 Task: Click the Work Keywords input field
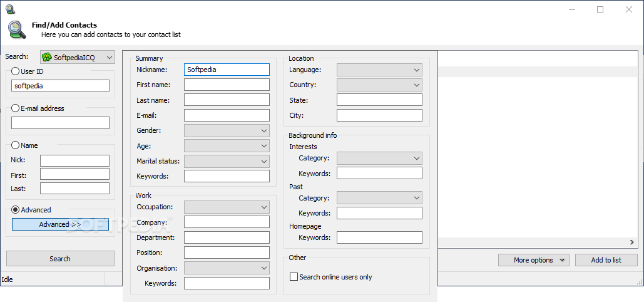point(227,283)
